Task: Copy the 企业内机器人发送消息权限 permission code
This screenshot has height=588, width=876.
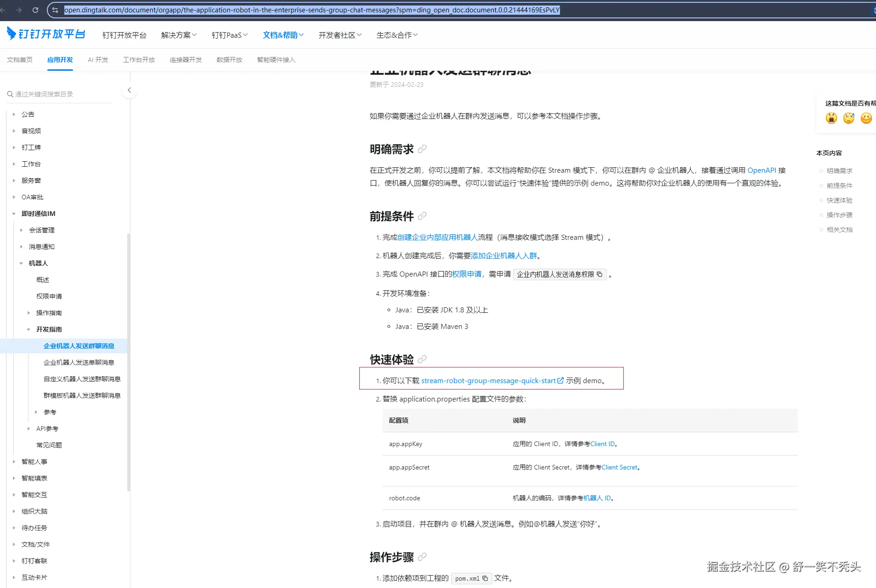Action: point(600,274)
